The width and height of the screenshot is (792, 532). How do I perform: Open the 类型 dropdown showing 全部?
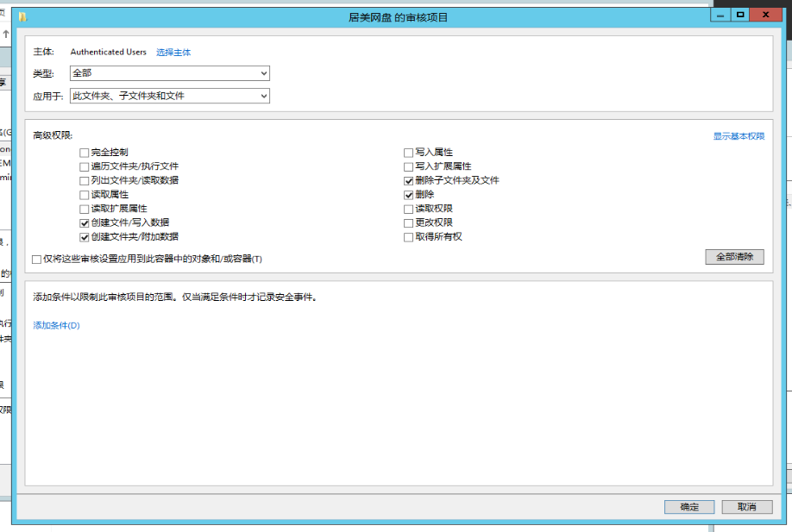tap(170, 73)
